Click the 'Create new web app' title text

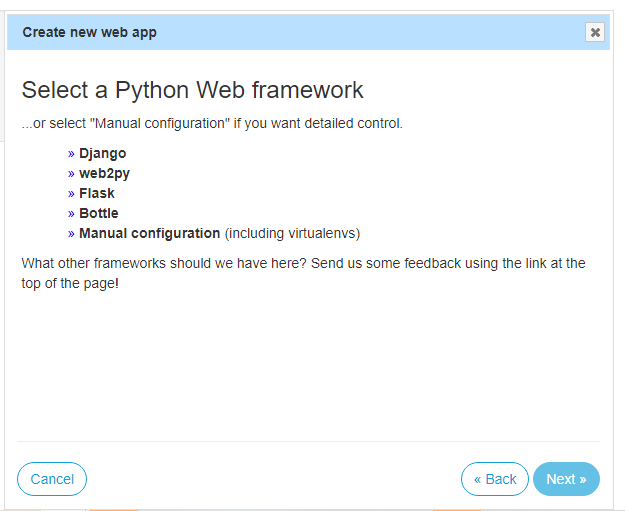(x=89, y=32)
